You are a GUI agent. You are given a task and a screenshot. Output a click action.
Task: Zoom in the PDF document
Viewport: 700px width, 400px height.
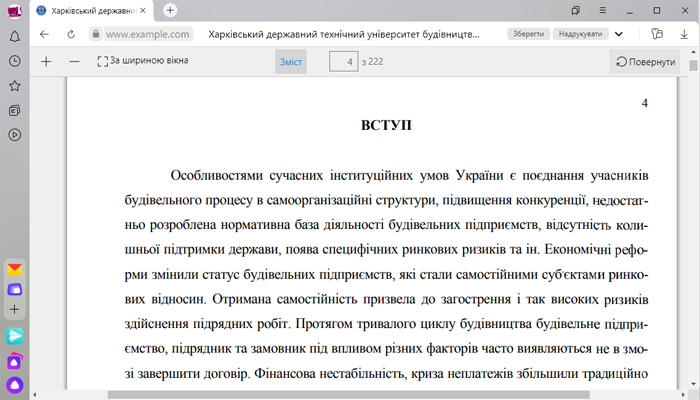[46, 62]
